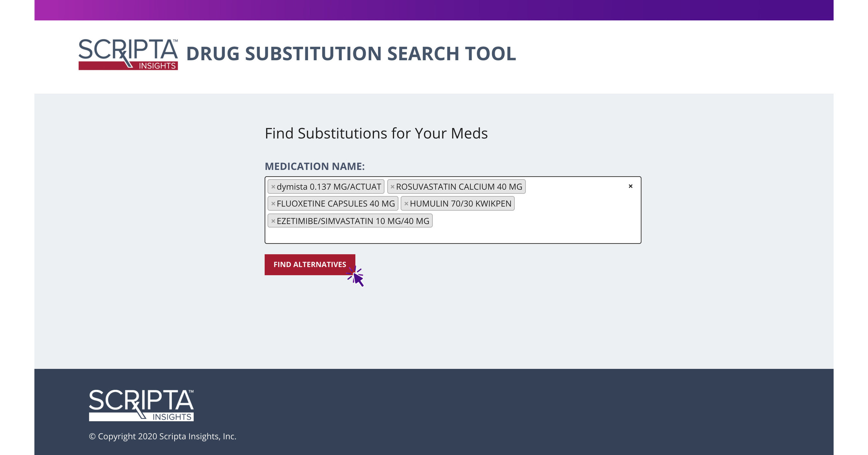
Task: Clear all medications with the field's clear icon
Action: pyautogui.click(x=630, y=187)
